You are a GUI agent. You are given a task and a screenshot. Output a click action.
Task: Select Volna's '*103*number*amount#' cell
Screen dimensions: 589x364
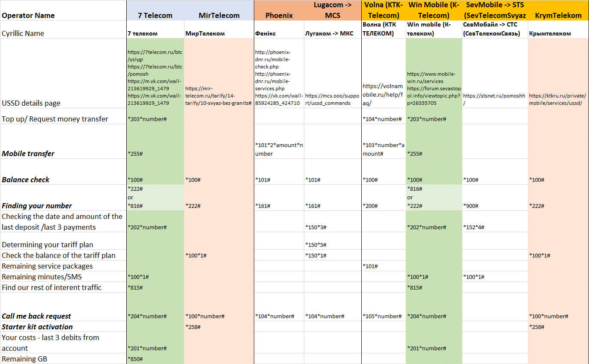click(384, 141)
